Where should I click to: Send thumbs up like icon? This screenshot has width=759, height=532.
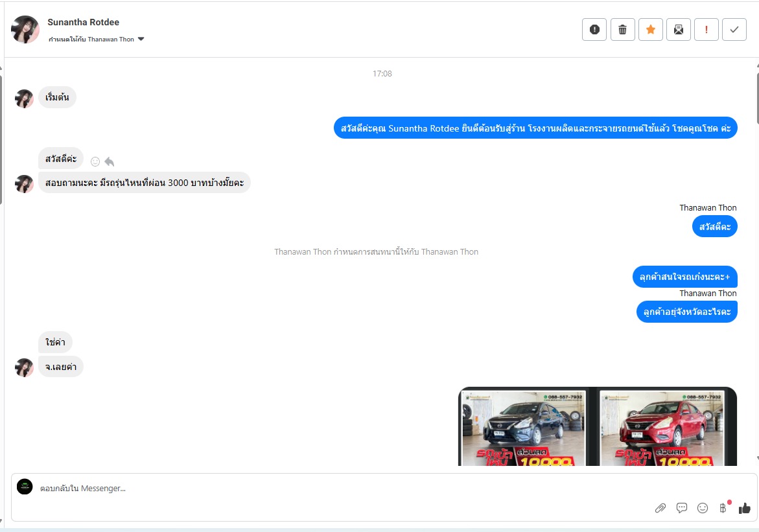click(745, 508)
